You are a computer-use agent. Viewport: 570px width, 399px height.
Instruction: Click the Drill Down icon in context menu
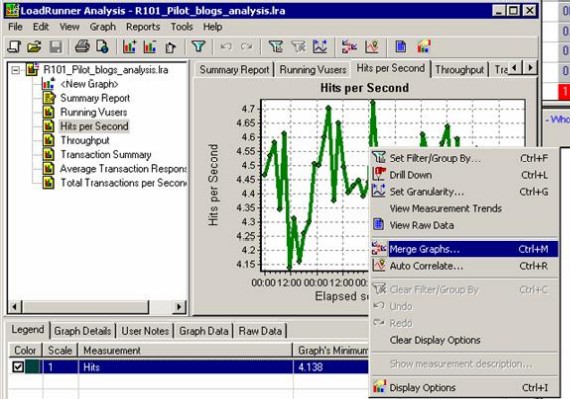[x=379, y=175]
